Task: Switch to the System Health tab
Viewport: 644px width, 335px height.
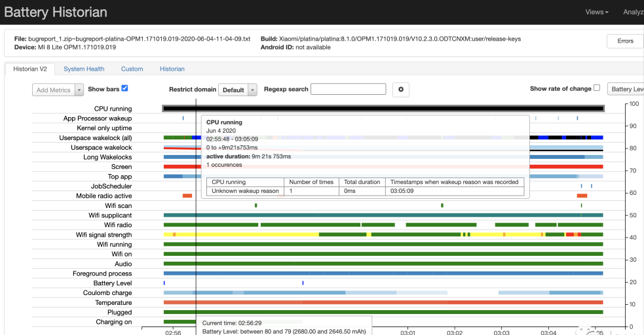Action: click(x=84, y=69)
